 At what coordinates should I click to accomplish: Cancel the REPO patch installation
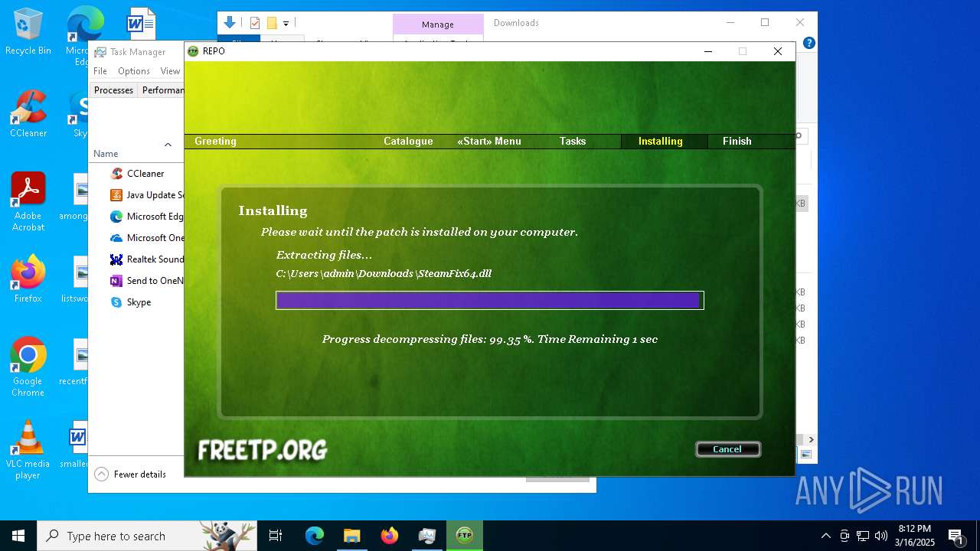727,449
